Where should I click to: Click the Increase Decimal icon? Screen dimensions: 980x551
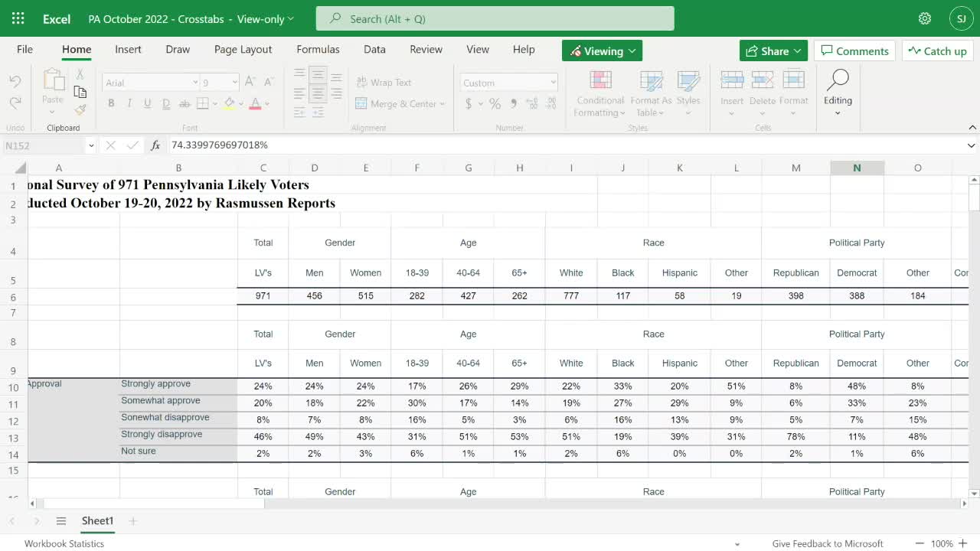coord(531,104)
